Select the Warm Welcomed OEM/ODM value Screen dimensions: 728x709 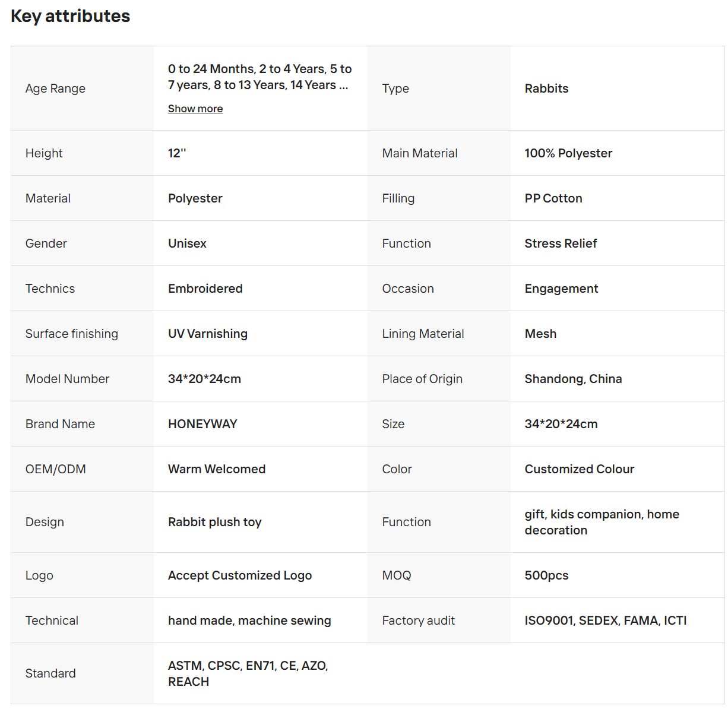point(217,469)
